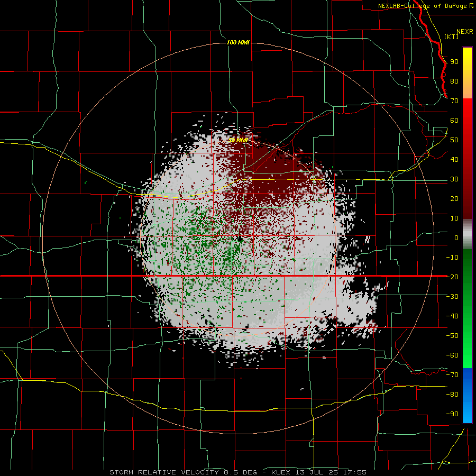Image resolution: width=476 pixels, height=476 pixels.
Task: Click the "50" value on velocity scale
Action: (454, 140)
